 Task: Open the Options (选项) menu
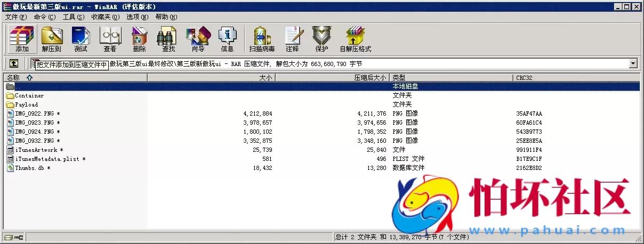click(138, 17)
